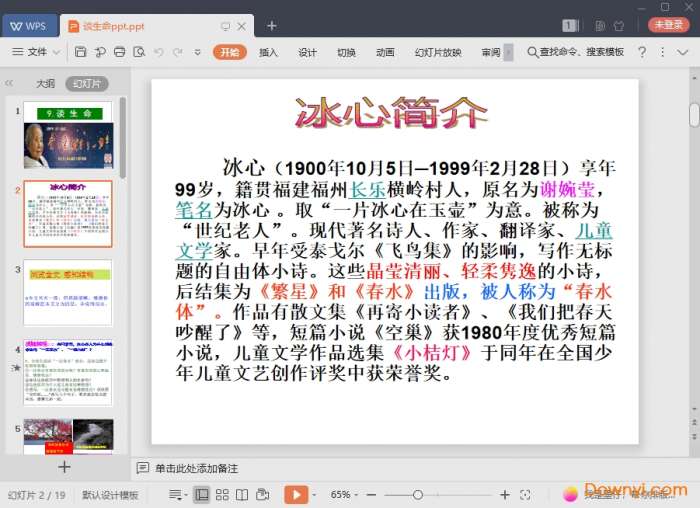The image size is (700, 508).
Task: Switch to the 插入 tab
Action: (268, 52)
